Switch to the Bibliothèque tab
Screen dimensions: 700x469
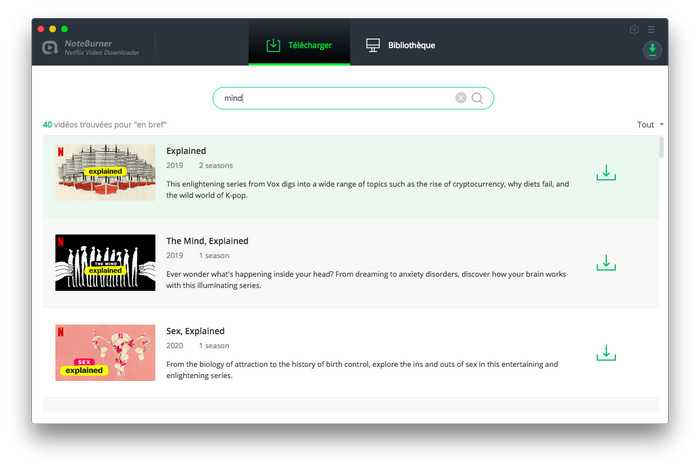[400, 45]
